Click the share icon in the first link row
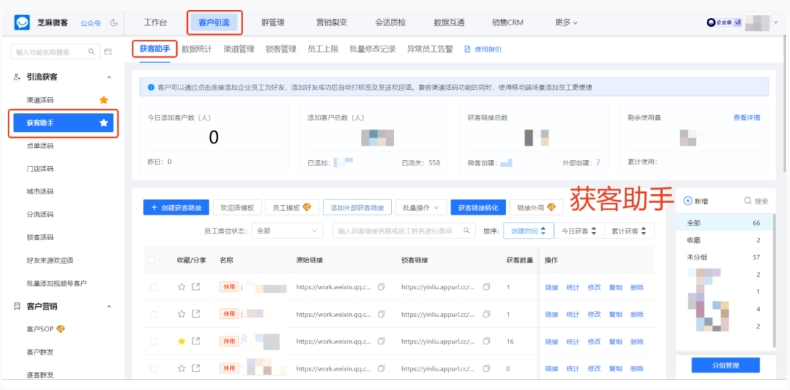 [x=196, y=287]
